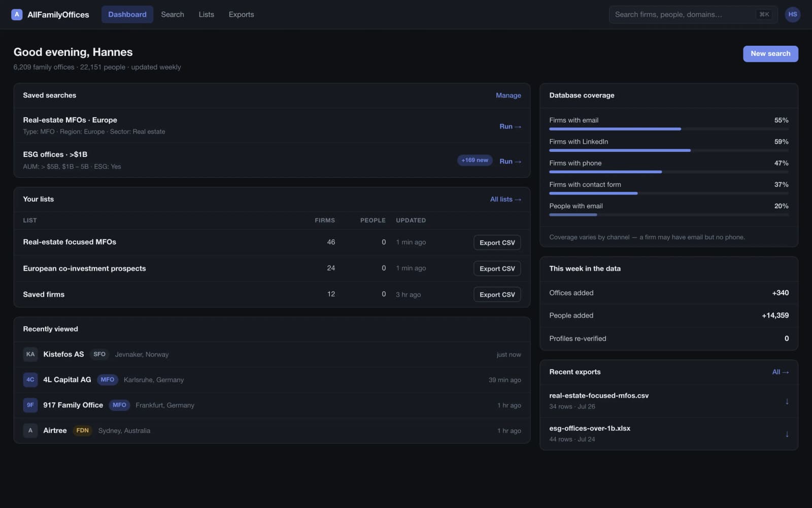Viewport: 812px width, 508px height.
Task: Click the FDN badge next to Airtree
Action: pos(82,430)
